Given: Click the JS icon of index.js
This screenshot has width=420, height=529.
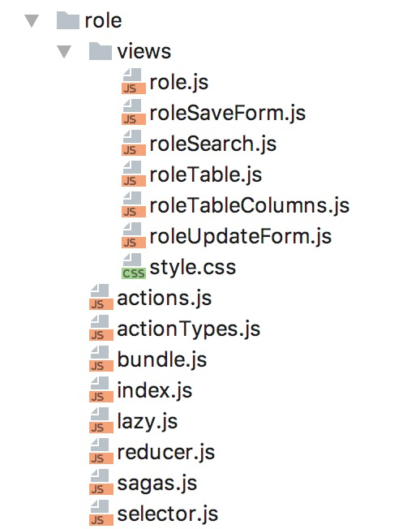Looking at the screenshot, I should (x=101, y=389).
